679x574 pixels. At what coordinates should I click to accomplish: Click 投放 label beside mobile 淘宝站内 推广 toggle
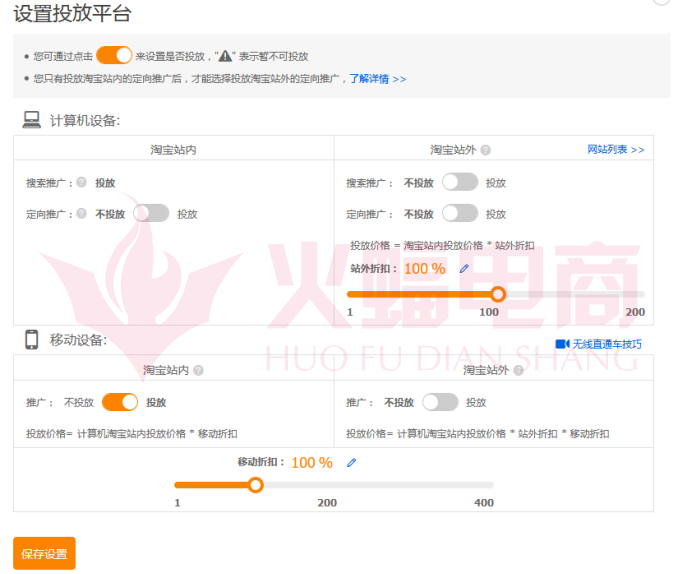156,403
